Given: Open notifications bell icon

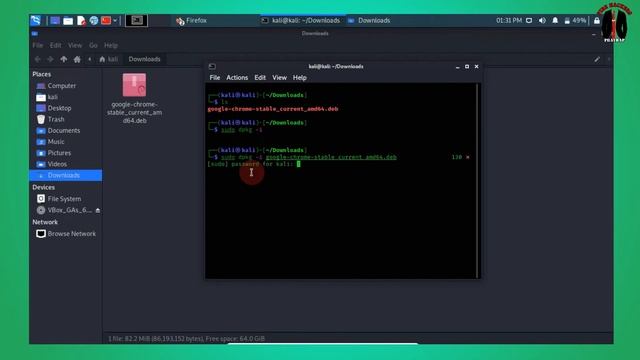Looking at the screenshot, I should (555, 20).
